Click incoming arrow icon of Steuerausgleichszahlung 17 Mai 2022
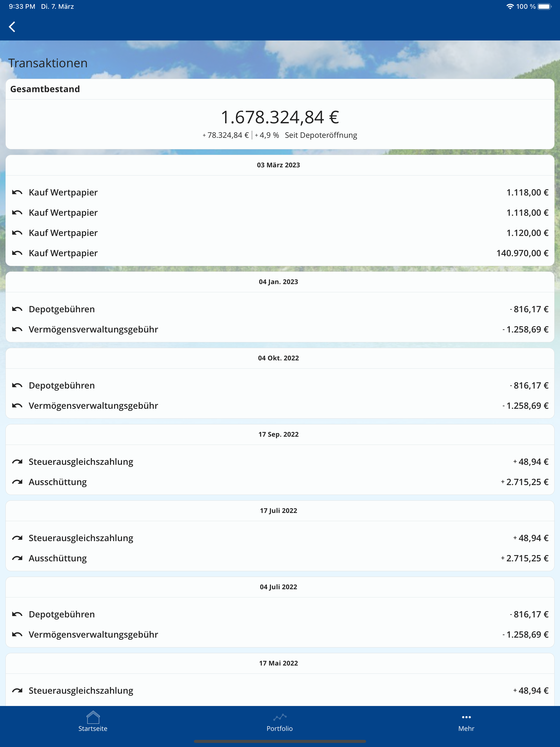This screenshot has height=747, width=560. [17, 691]
